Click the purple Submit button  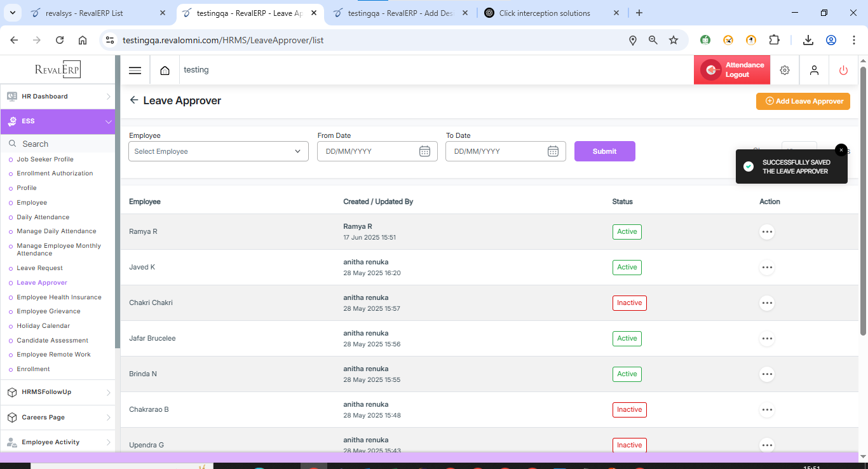pyautogui.click(x=604, y=151)
